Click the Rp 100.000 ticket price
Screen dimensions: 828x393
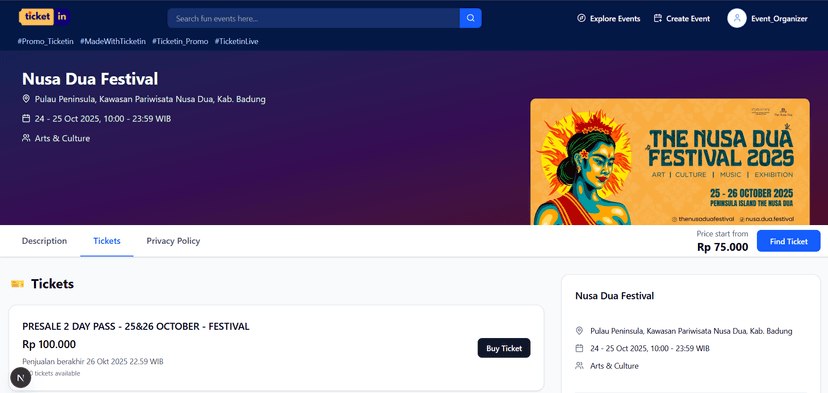coord(49,344)
